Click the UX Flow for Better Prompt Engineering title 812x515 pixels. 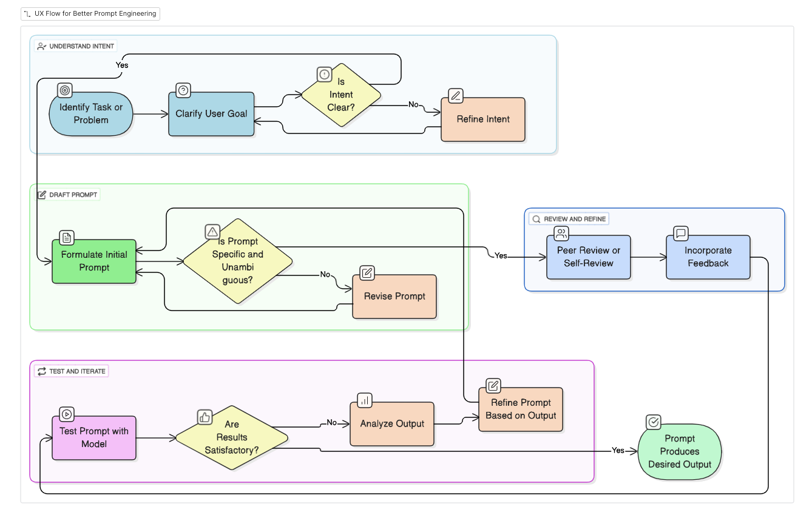click(95, 13)
